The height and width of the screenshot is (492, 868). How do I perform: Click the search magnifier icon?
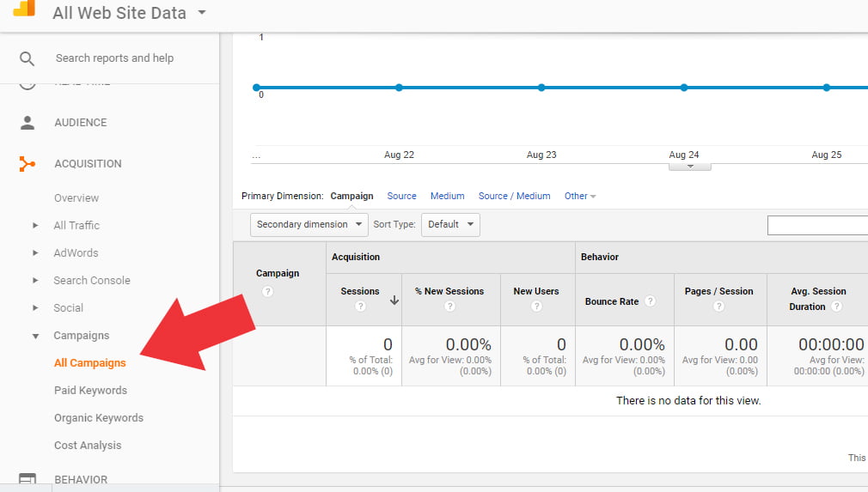28,58
